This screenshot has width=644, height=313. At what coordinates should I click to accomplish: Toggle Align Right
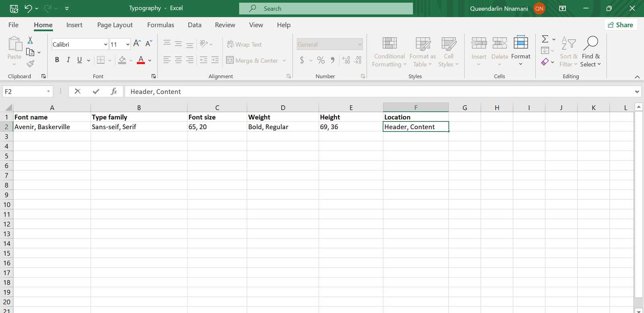[190, 60]
